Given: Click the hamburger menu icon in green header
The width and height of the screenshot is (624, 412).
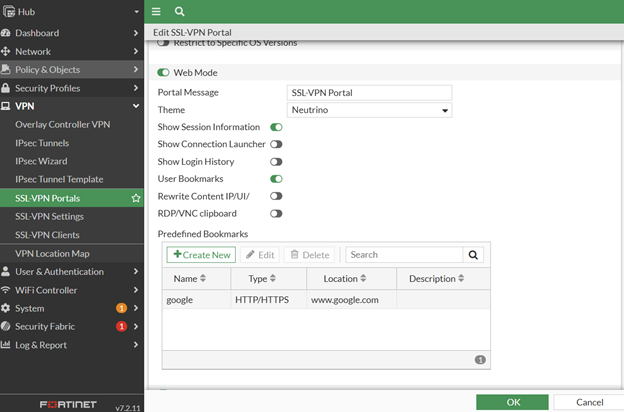Looking at the screenshot, I should pos(156,12).
